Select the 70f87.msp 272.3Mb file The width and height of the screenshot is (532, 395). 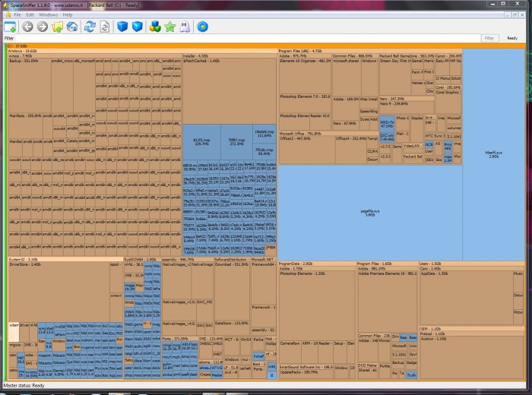coord(236,142)
